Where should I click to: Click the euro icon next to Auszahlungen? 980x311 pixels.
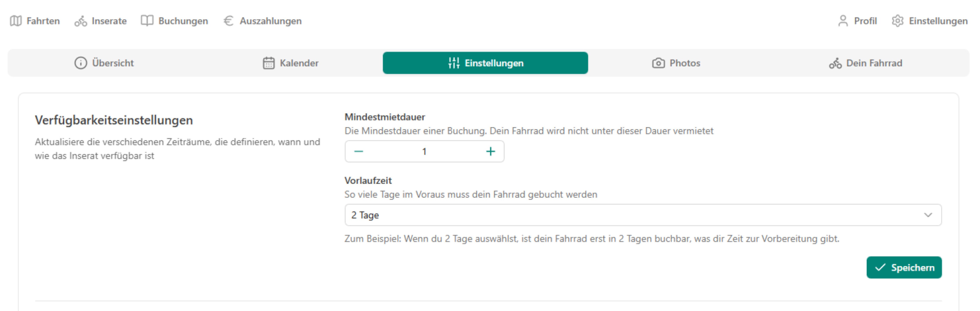coord(228,21)
